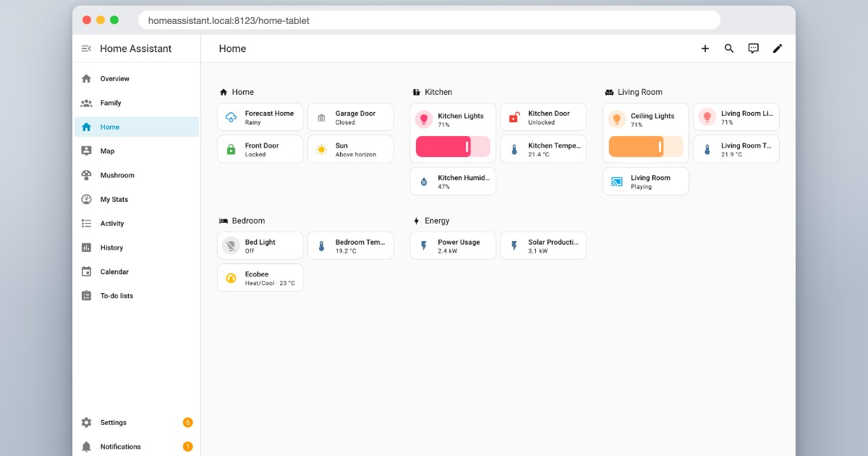This screenshot has width=868, height=456.
Task: Click the Bedroom Temperature '19.2 °C' value
Action: [346, 251]
